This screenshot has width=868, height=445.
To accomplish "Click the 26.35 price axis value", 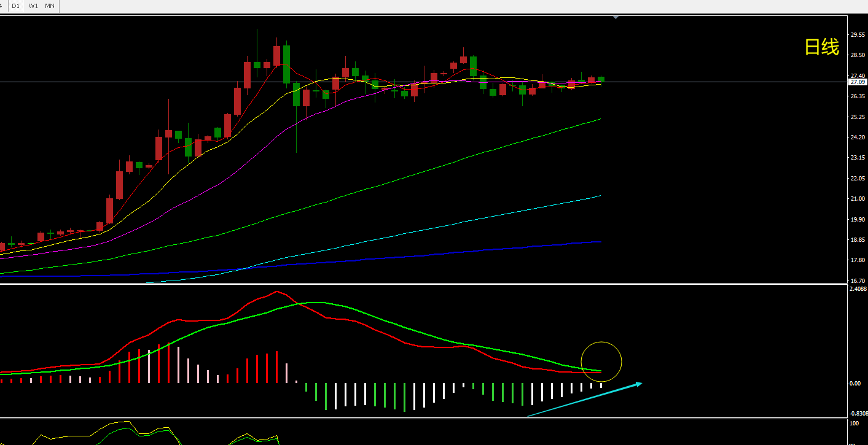I will pyautogui.click(x=858, y=96).
